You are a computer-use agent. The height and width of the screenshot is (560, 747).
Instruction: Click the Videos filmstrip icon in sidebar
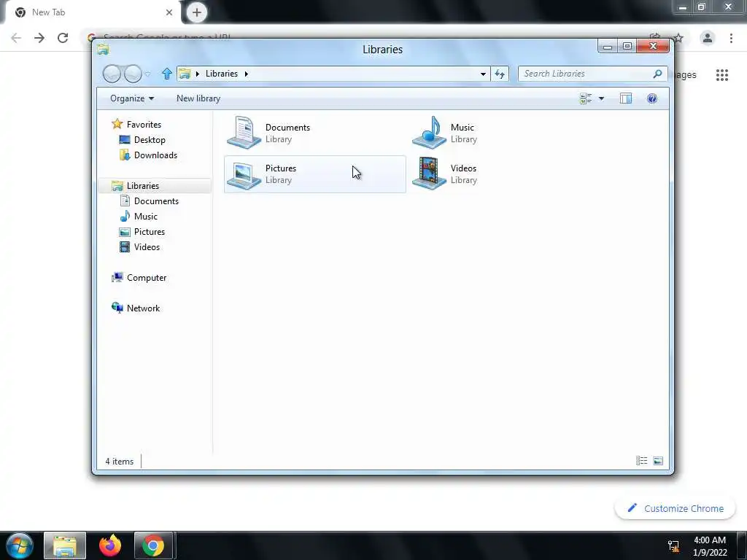pos(125,247)
